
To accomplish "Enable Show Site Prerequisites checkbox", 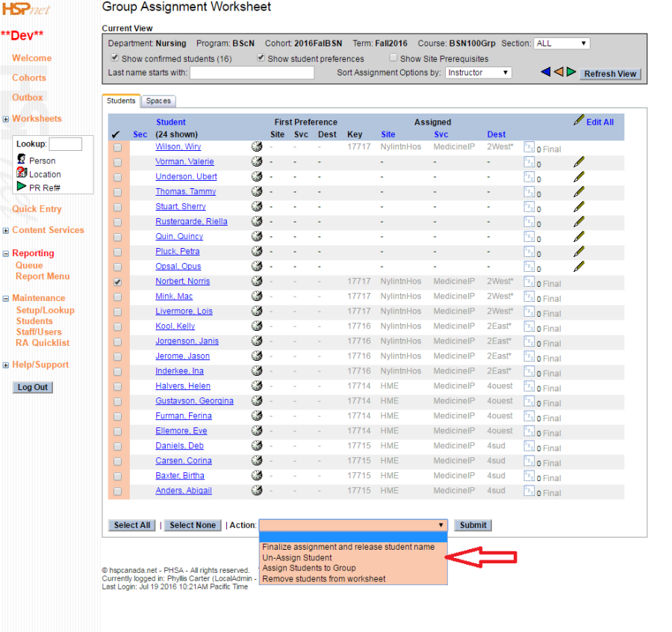I will (x=393, y=58).
